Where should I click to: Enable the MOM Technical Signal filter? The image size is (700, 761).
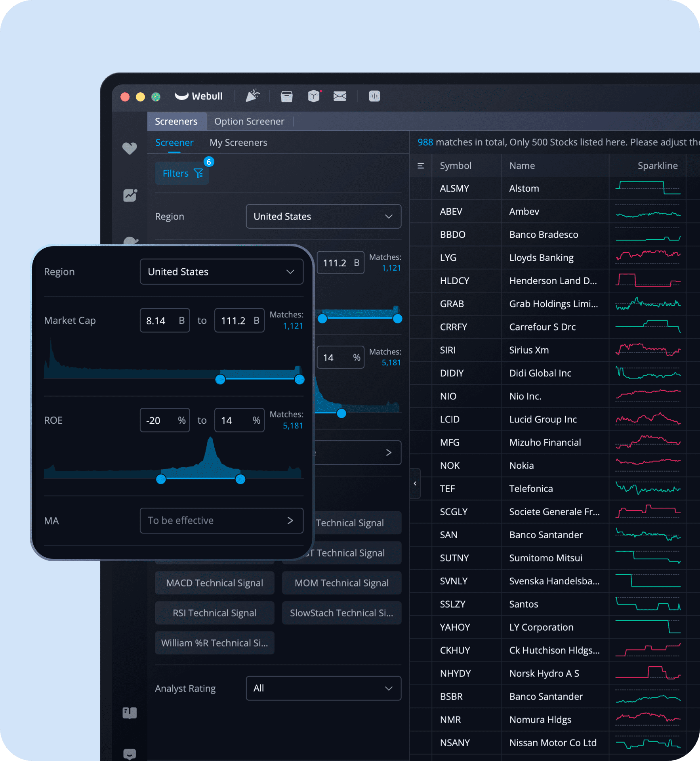click(x=341, y=583)
